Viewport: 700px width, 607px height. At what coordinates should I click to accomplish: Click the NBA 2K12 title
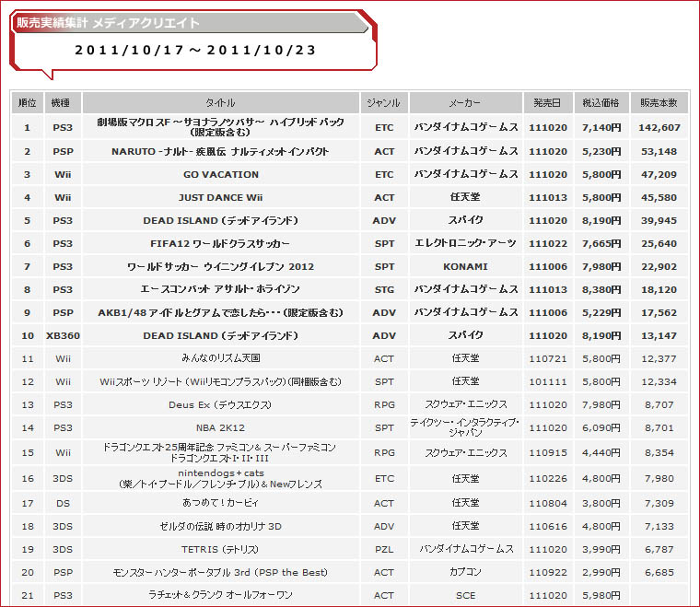[220, 427]
